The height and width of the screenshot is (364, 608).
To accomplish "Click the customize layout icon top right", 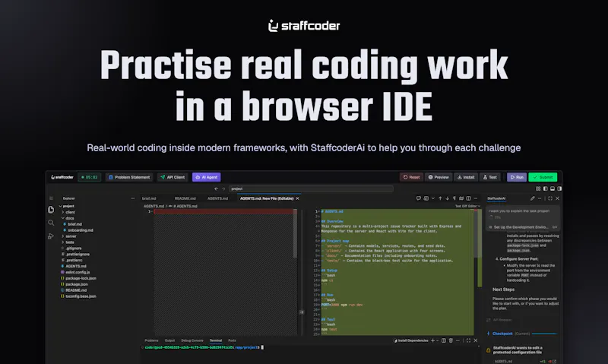I will click(x=538, y=188).
